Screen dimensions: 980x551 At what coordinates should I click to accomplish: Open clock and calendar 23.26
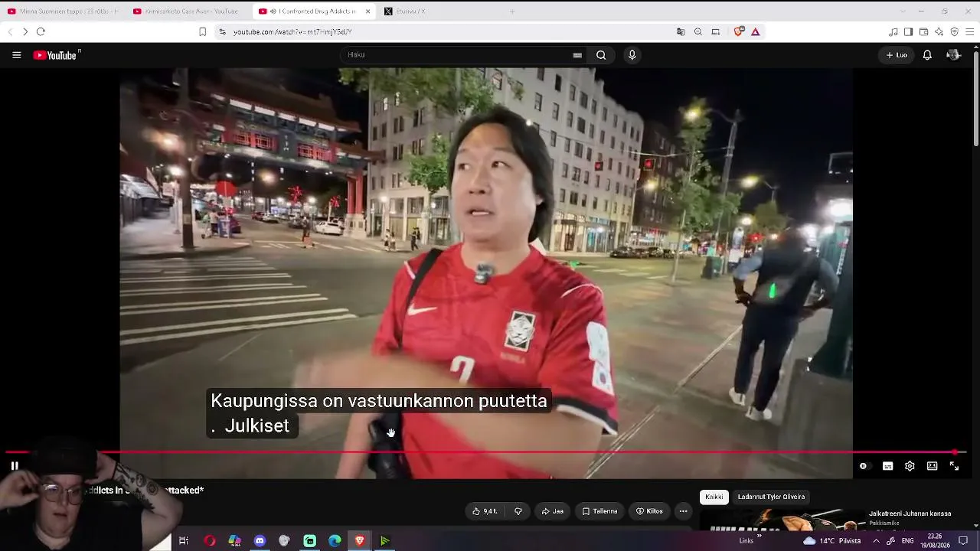(x=935, y=541)
